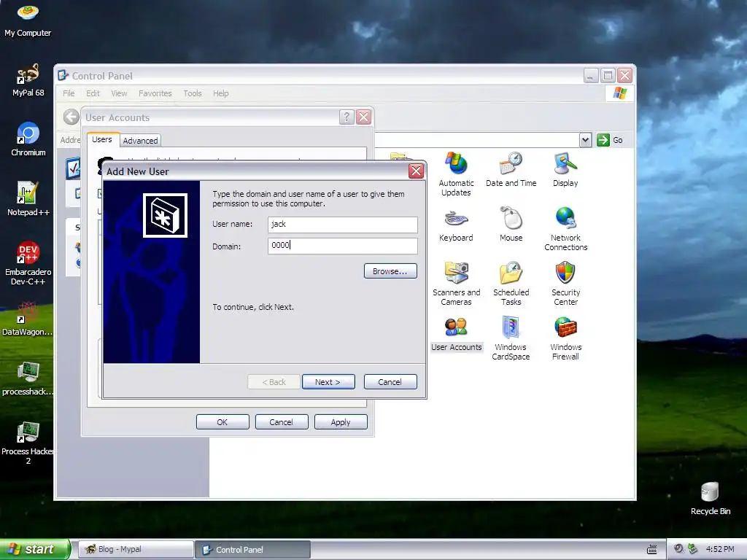This screenshot has width=747, height=560.
Task: Click Cancel in User Accounts dialog
Action: point(282,422)
